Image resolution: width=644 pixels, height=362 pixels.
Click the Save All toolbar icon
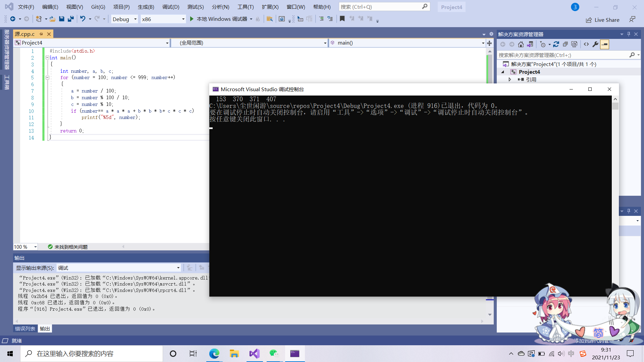pos(70,19)
